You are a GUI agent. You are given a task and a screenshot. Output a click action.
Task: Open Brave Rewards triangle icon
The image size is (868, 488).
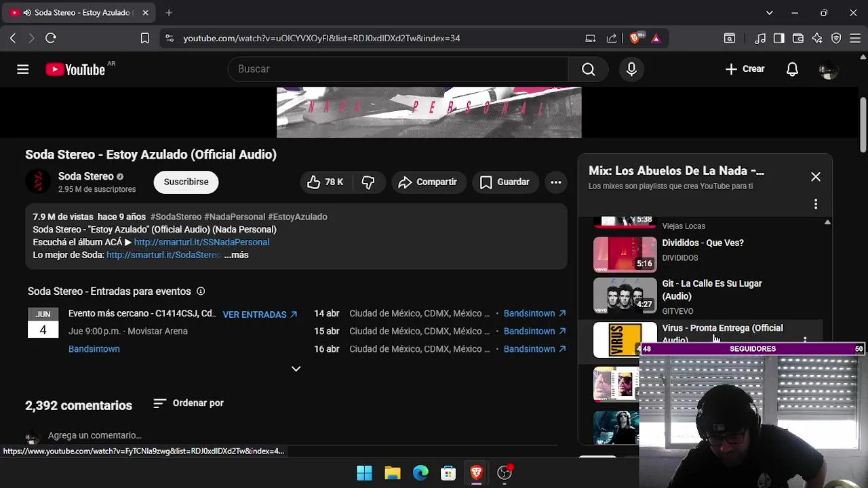coord(656,39)
